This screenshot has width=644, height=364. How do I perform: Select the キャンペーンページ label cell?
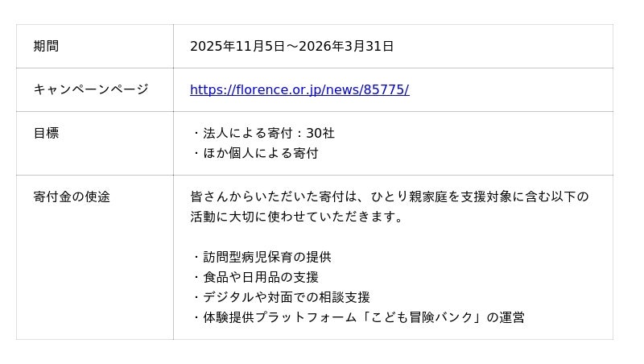91,89
